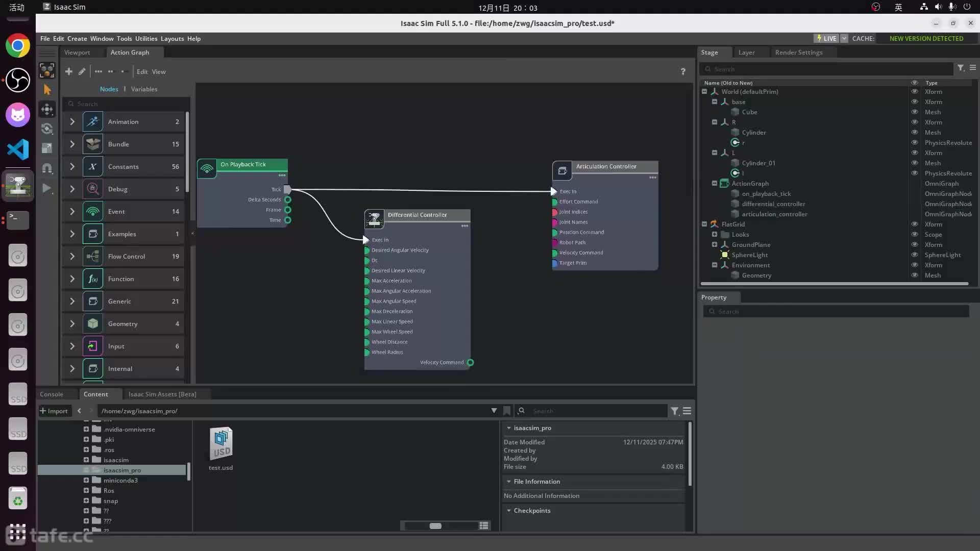This screenshot has width=980, height=551.
Task: Toggle visibility of the SphereLight
Action: point(915,255)
